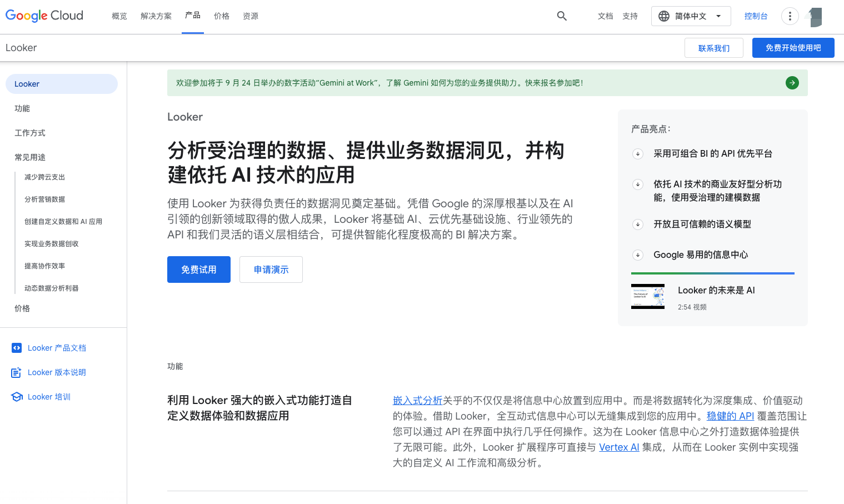Select 减少跨云支出 in the sidebar
The height and width of the screenshot is (504, 844).
(x=45, y=177)
